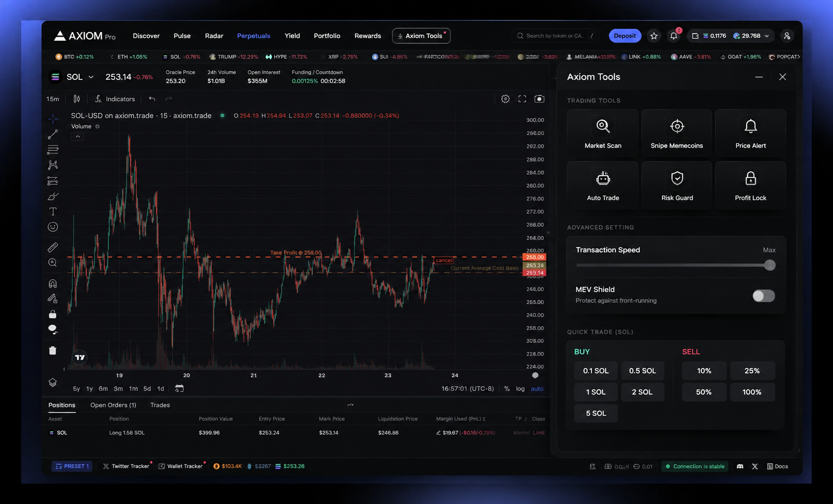Minimize the Axiom Tools panel
Screen dimensions: 833x504
[x=759, y=77]
